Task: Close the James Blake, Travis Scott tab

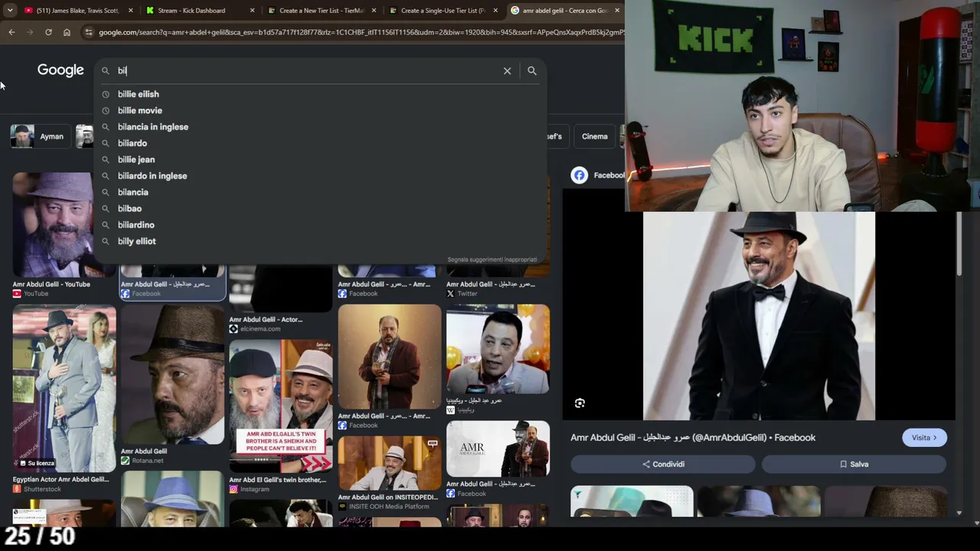Action: [131, 11]
